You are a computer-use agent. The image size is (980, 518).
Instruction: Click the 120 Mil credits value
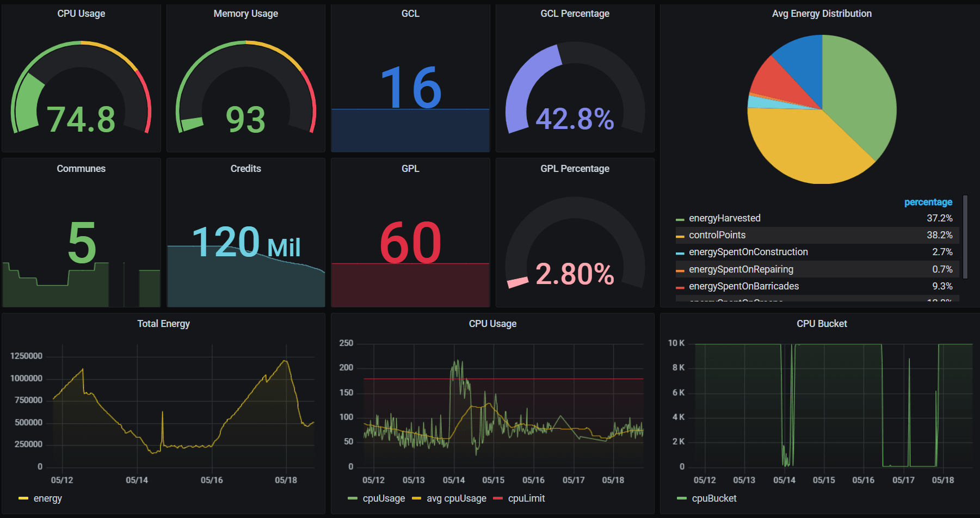pyautogui.click(x=246, y=242)
